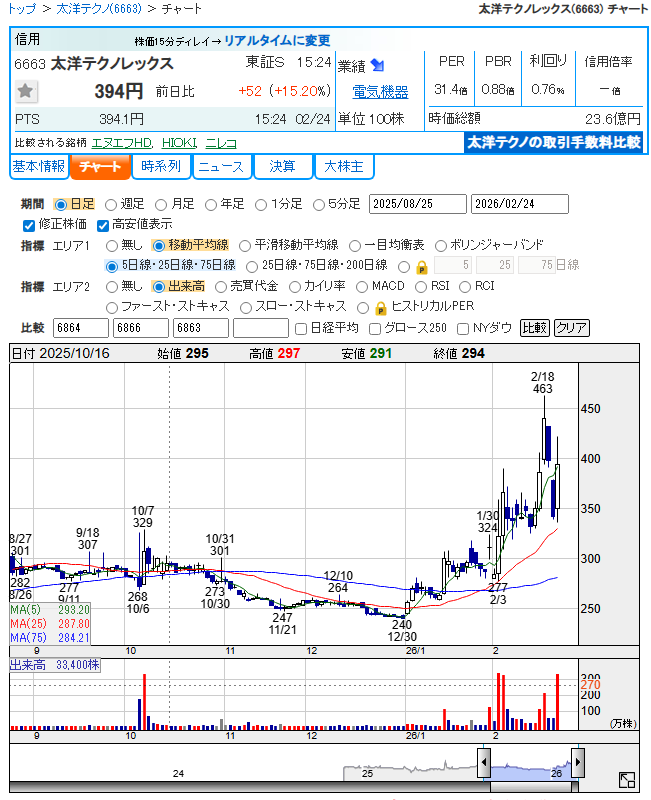
Task: Toggle 高安値表示 checkbox
Action: point(103,225)
